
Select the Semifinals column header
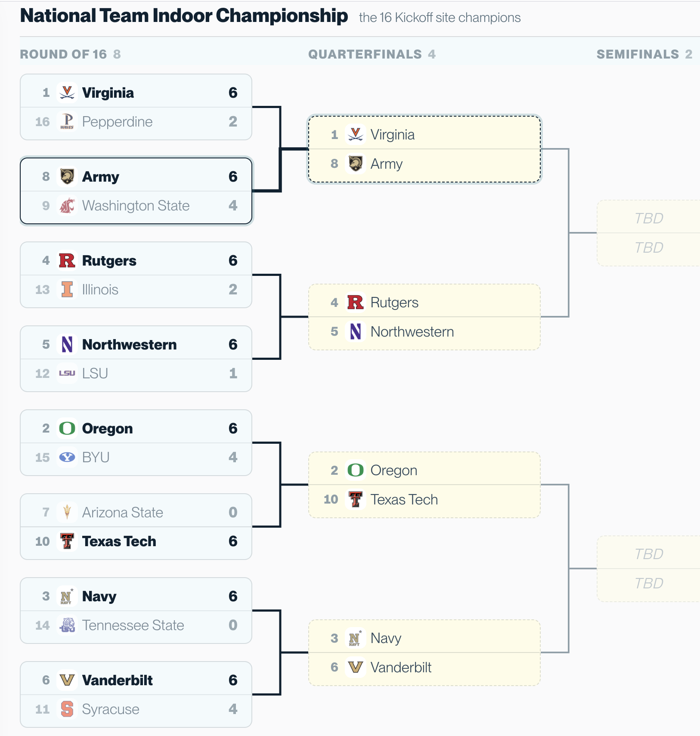point(644,54)
